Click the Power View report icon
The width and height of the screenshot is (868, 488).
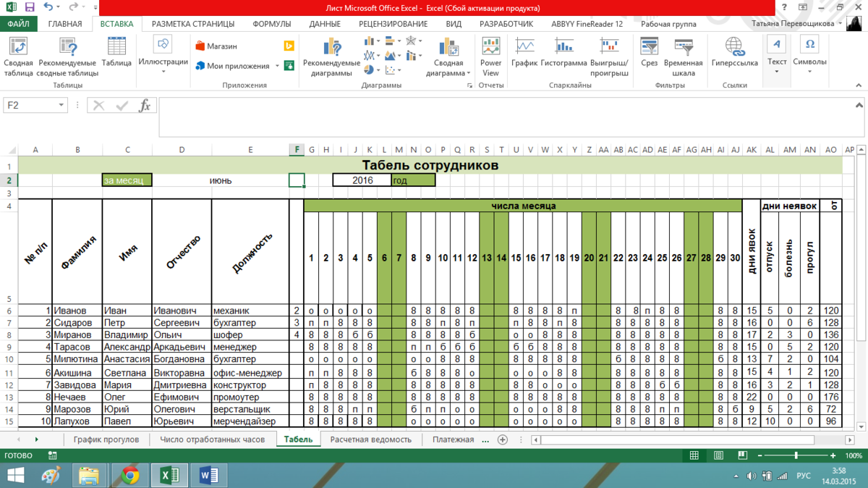[490, 56]
